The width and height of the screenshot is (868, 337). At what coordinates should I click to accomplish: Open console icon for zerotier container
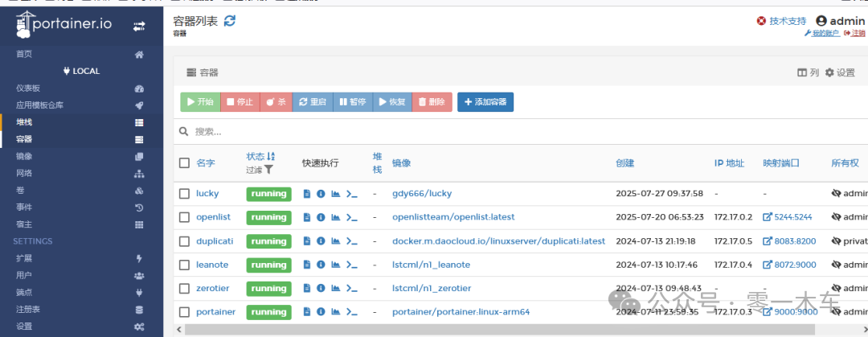pyautogui.click(x=351, y=288)
